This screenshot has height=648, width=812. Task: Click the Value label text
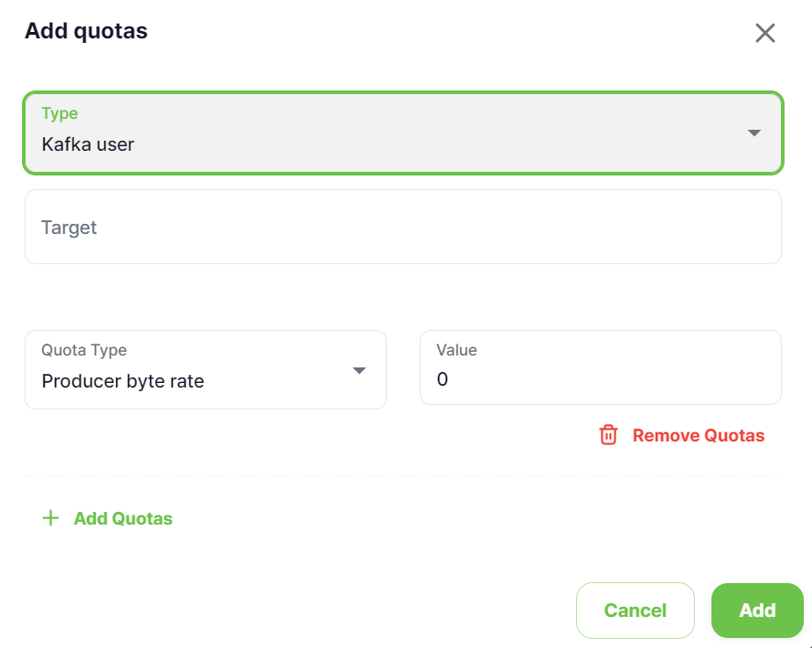coord(456,350)
